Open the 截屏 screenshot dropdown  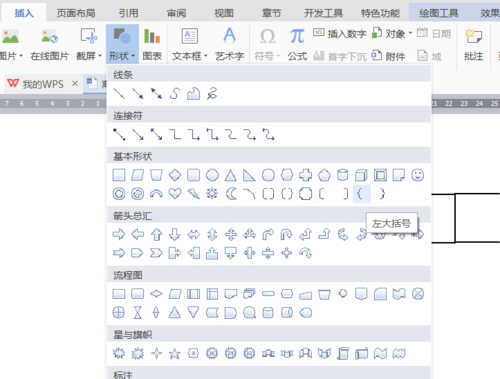click(89, 44)
